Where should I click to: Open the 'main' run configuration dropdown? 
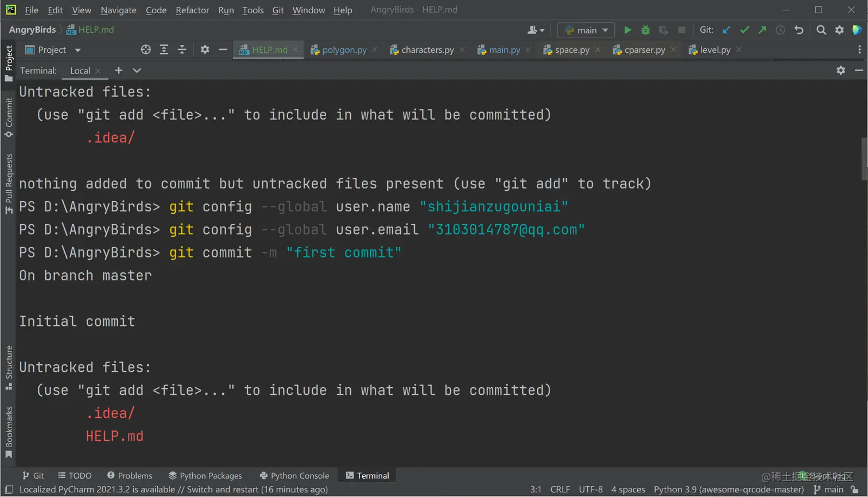(x=586, y=30)
